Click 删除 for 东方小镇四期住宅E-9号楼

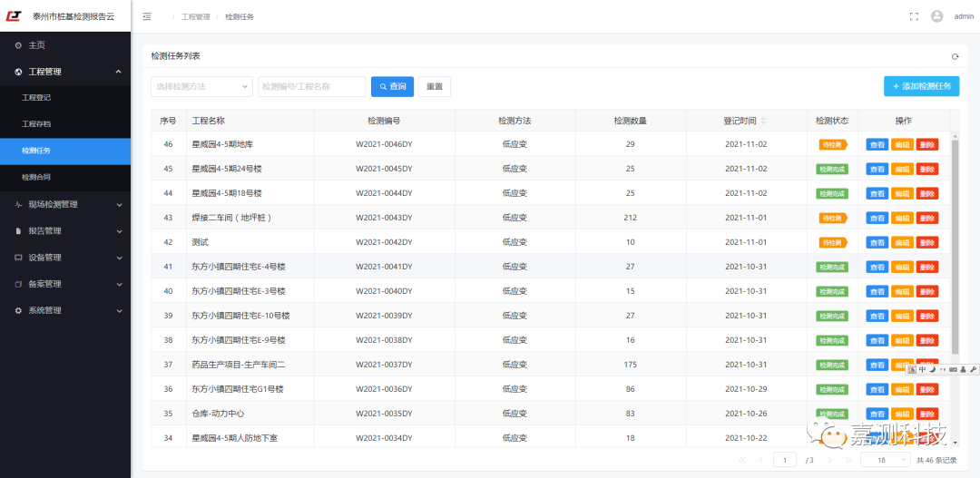click(927, 340)
